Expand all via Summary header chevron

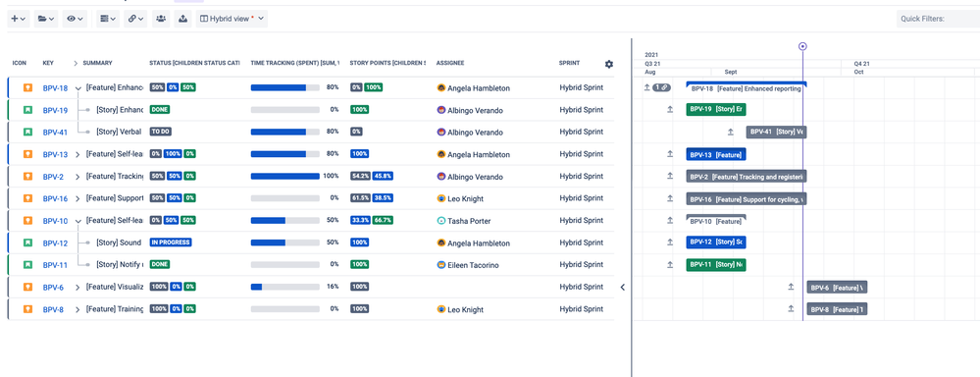pos(77,63)
